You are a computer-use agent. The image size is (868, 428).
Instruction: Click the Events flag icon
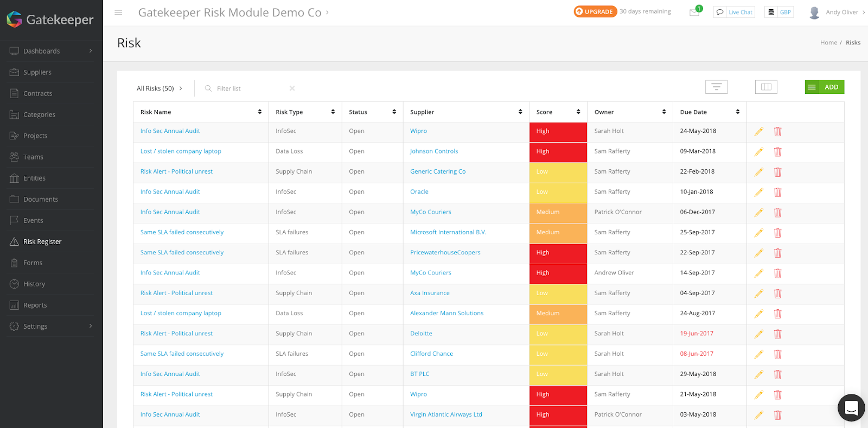(14, 220)
